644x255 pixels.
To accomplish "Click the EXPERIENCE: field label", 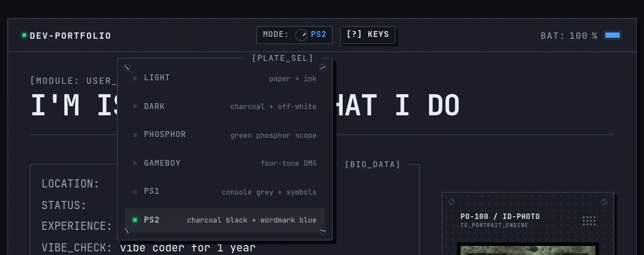I will (77, 226).
